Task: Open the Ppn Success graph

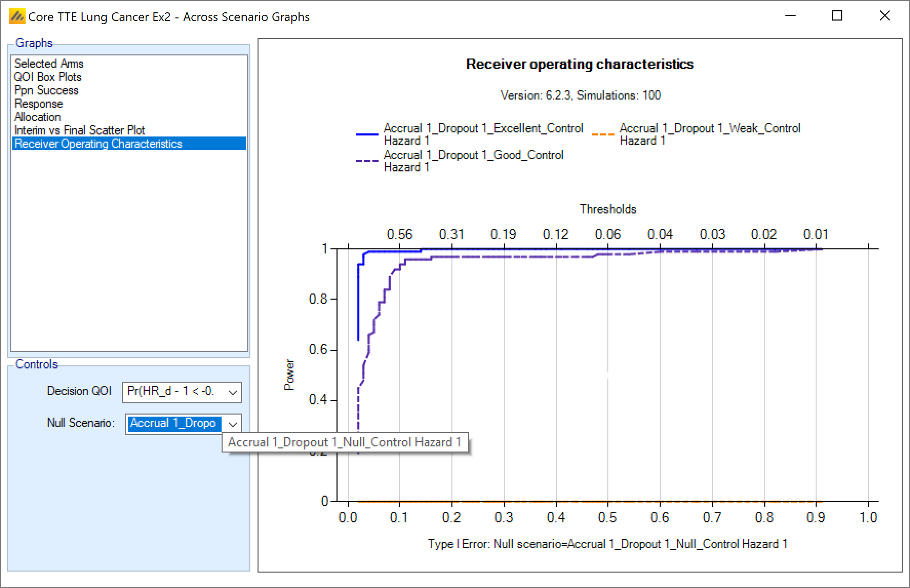Action: (46, 90)
